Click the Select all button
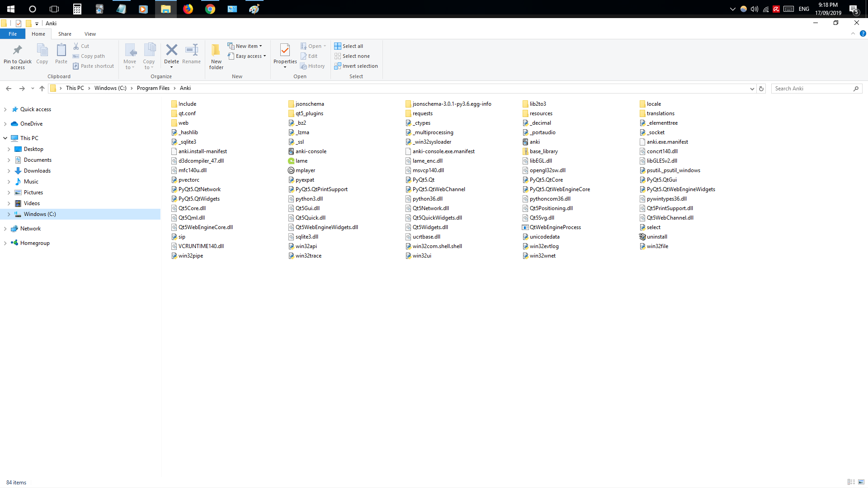This screenshot has height=488, width=868. click(x=349, y=46)
